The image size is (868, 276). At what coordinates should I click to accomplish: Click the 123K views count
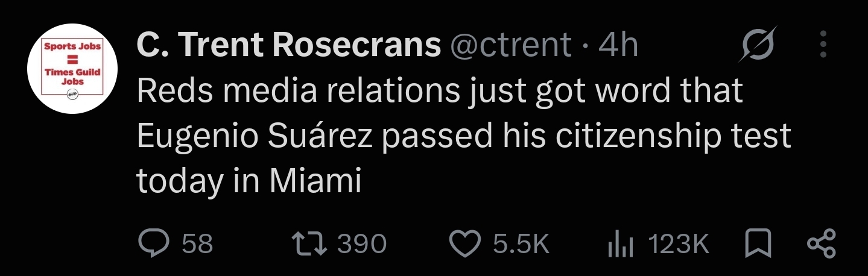pos(679,243)
